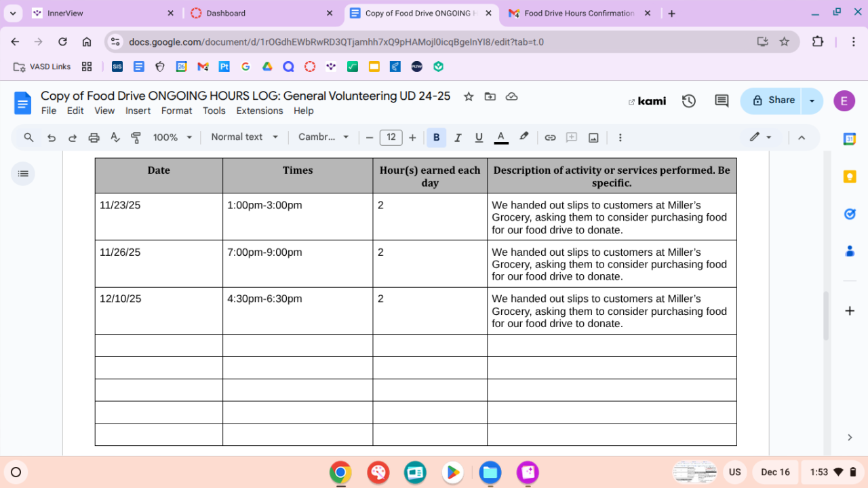Screen dimensions: 868x488
Task: Click the Google Docs home icon
Action: (23, 103)
